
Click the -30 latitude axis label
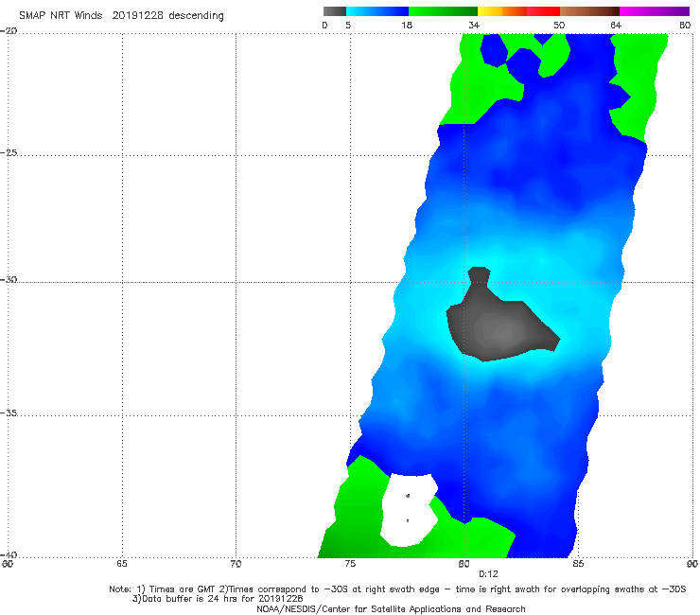[x=9, y=279]
